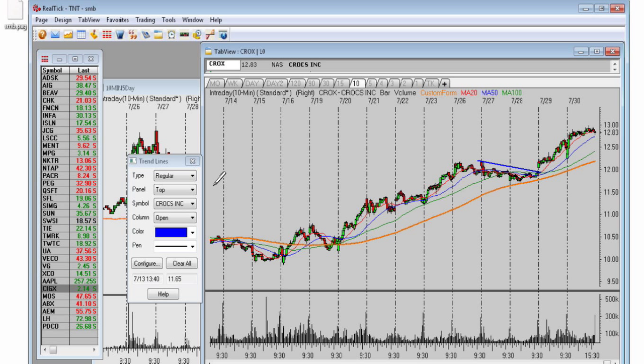Screen dimensions: 644x364
Task: Click the CROX symbol input field
Action: (x=222, y=64)
